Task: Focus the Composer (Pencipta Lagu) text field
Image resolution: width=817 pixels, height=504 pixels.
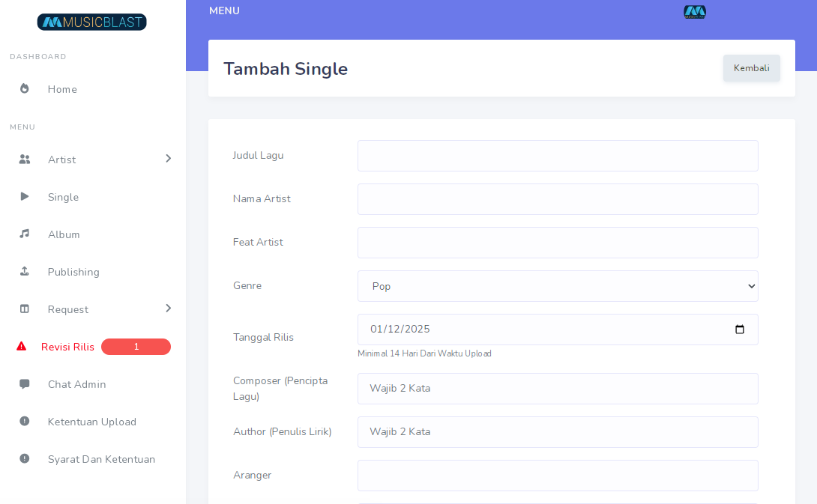Action: tap(558, 389)
